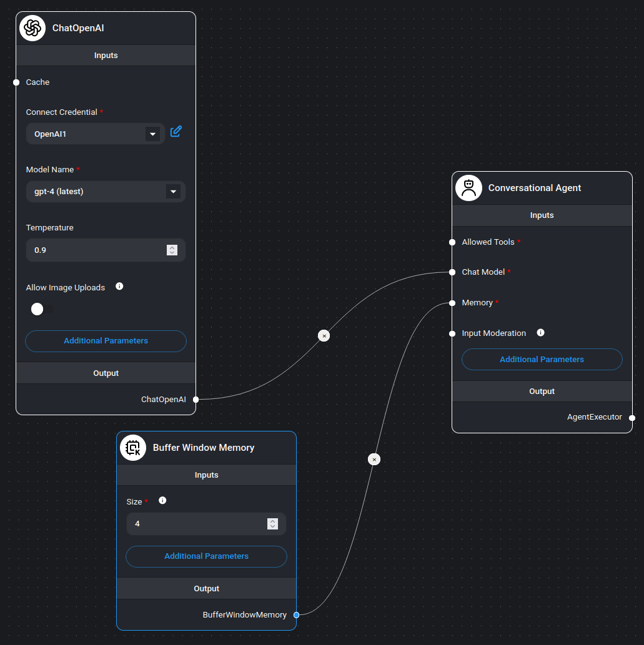Open Buffer Window Memory Additional Parameters
This screenshot has width=644, height=645.
pos(206,556)
